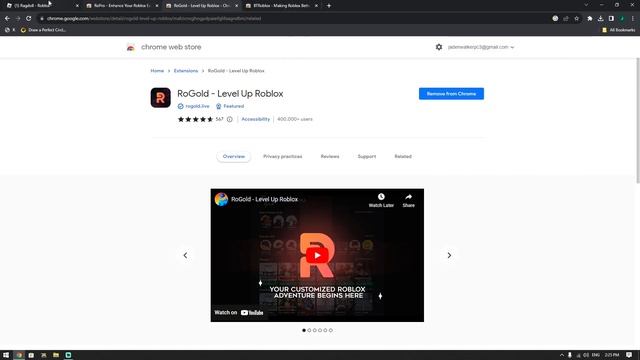The height and width of the screenshot is (360, 640).
Task: Switch to the RoPro browser tab
Action: point(122,6)
